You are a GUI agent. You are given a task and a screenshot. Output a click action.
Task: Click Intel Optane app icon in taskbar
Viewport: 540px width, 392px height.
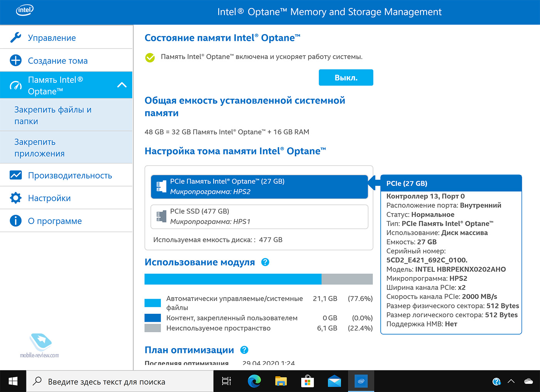(361, 381)
